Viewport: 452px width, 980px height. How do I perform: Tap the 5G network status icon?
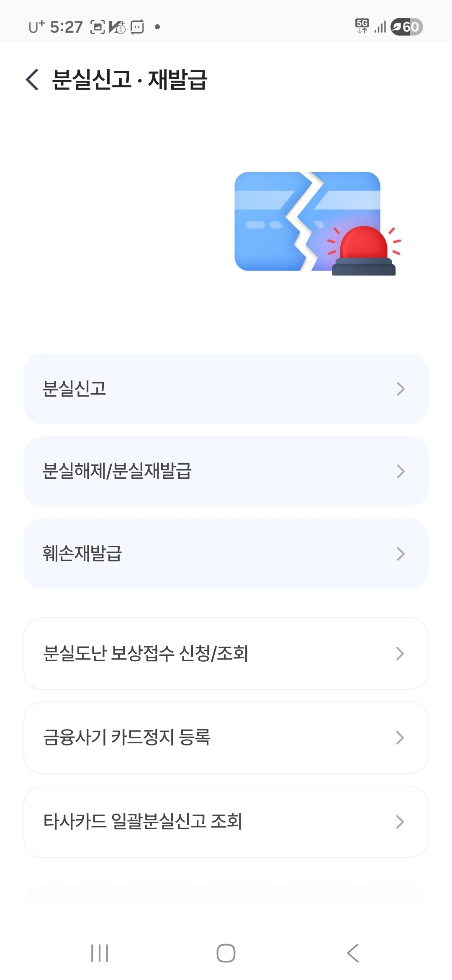(362, 26)
